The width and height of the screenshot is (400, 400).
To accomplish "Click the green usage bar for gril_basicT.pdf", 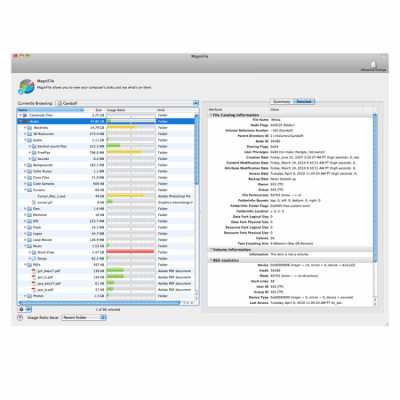I will [x=115, y=271].
